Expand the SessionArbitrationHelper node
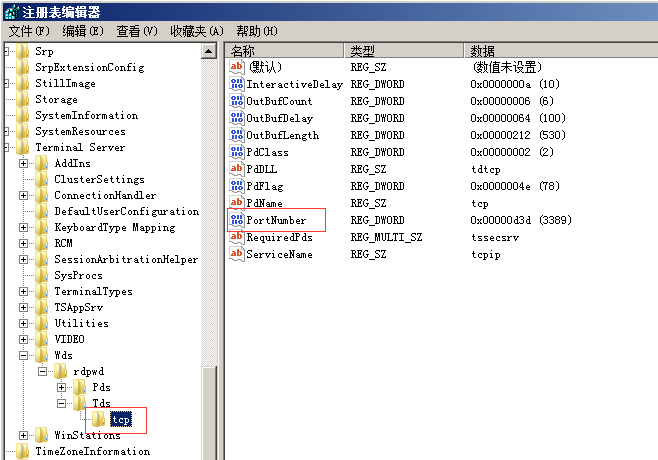Viewport: 658px width, 460px height. pos(24,259)
